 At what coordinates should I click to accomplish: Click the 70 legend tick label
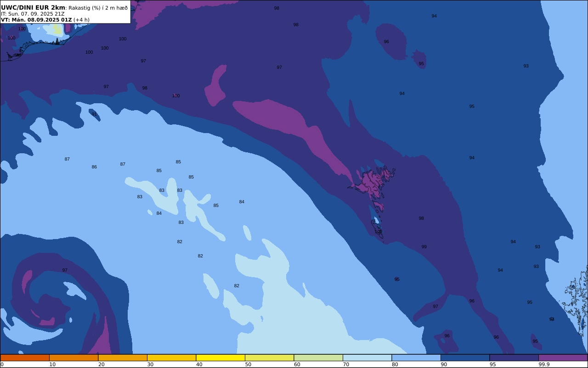(x=346, y=364)
